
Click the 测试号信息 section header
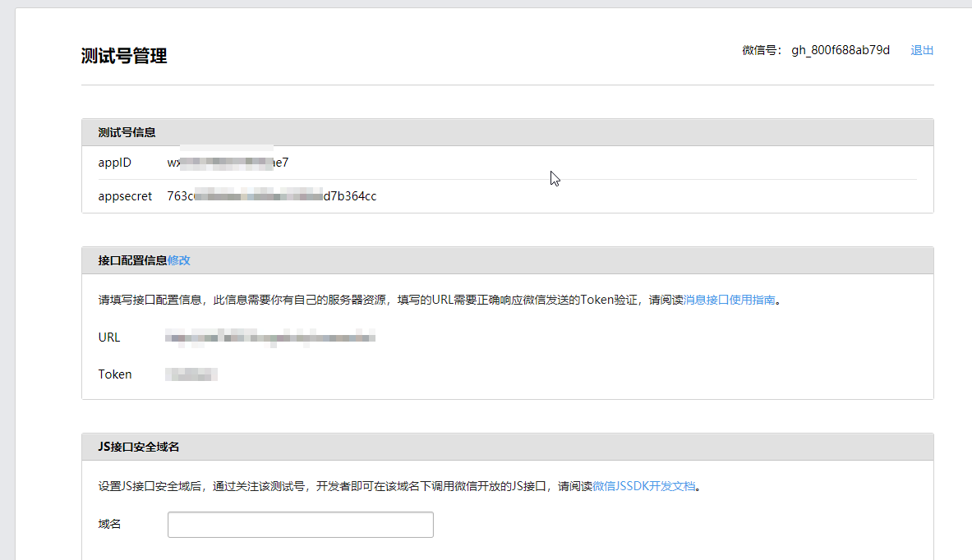[x=126, y=131]
